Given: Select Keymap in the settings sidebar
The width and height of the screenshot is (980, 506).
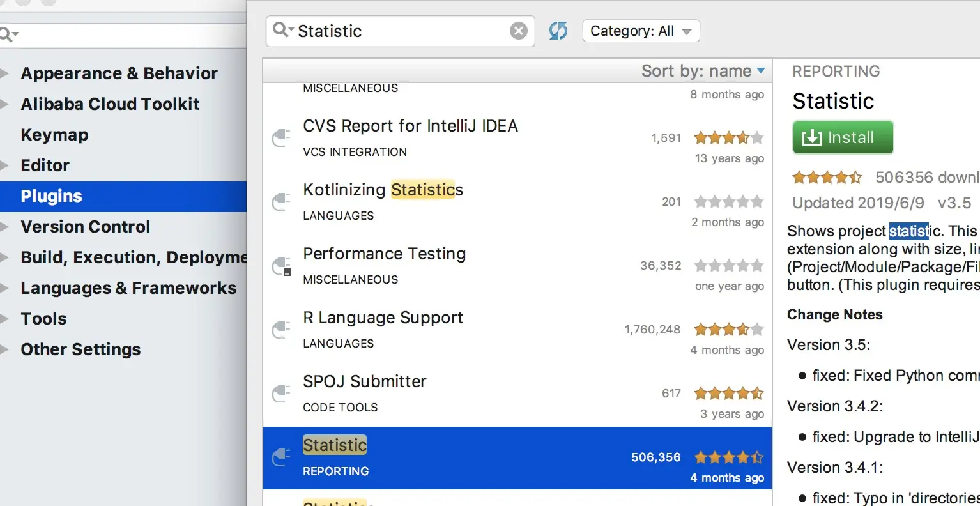Looking at the screenshot, I should pos(55,135).
